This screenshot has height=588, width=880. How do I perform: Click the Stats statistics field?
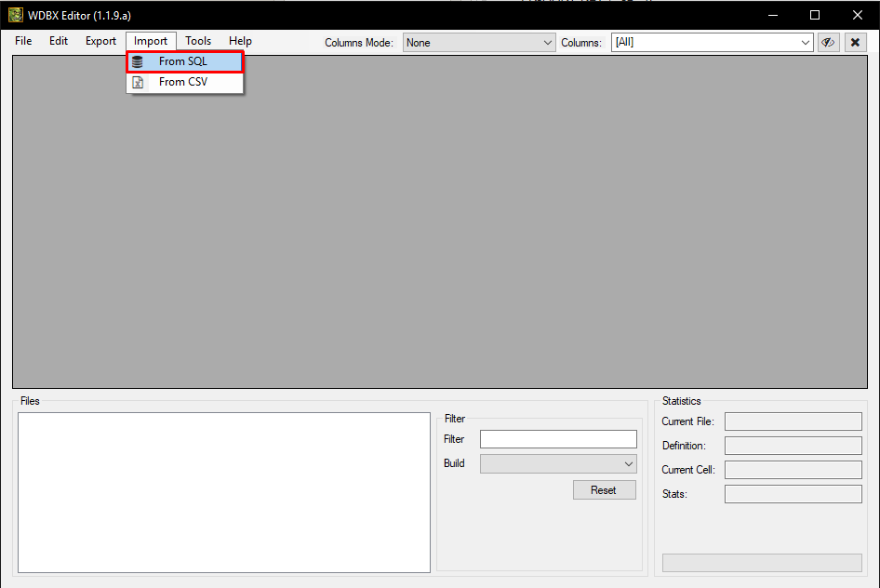793,494
